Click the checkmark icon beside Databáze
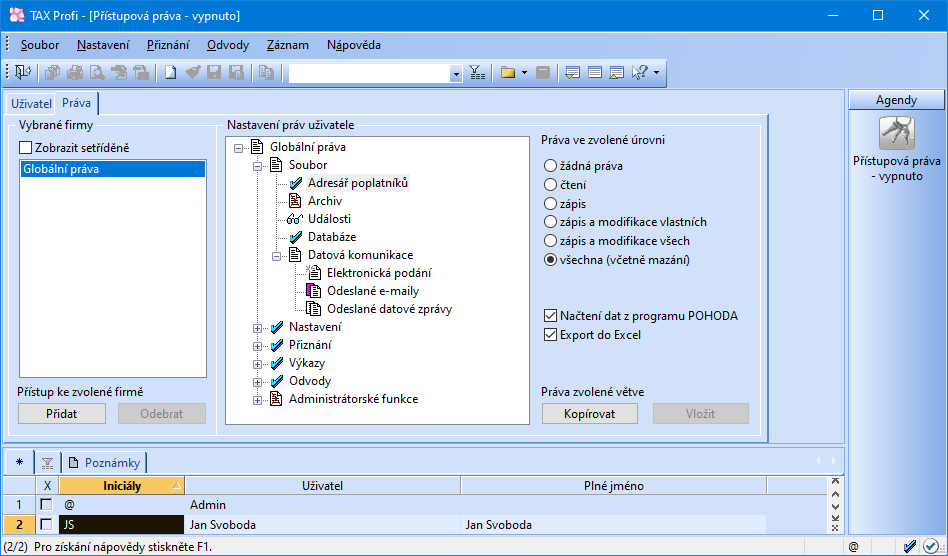This screenshot has height=556, width=948. (x=296, y=237)
